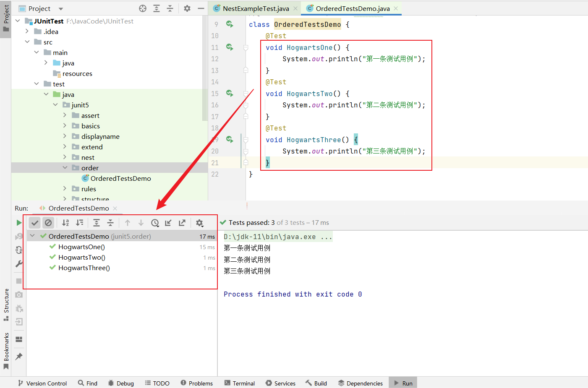Screen dimensions: 588x388
Task: Expand the rules folder
Action: [65, 189]
